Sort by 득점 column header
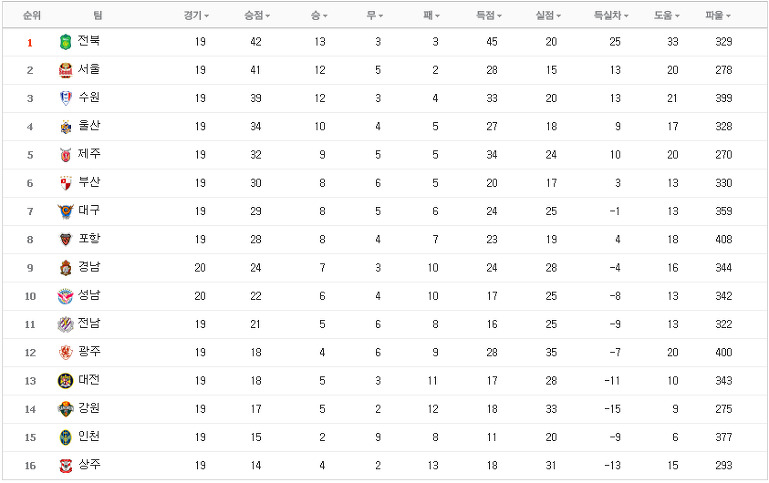Screen dimensions: 769x483 coord(488,16)
